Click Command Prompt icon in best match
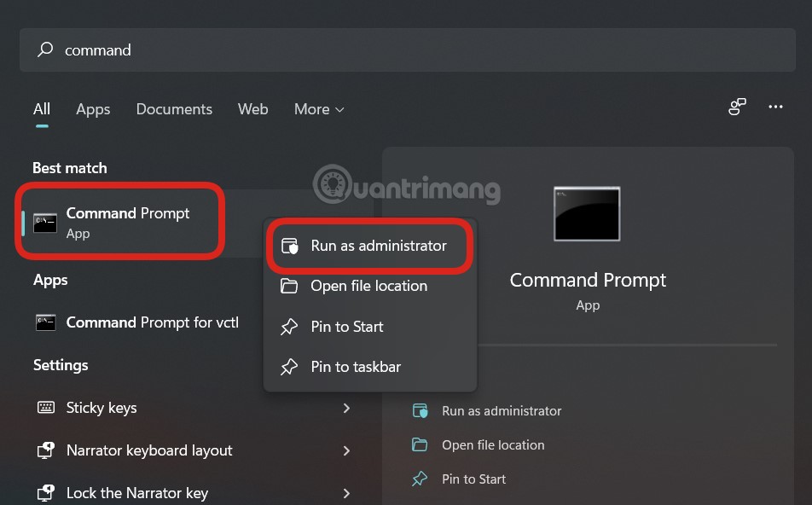The height and width of the screenshot is (505, 812). (x=45, y=223)
